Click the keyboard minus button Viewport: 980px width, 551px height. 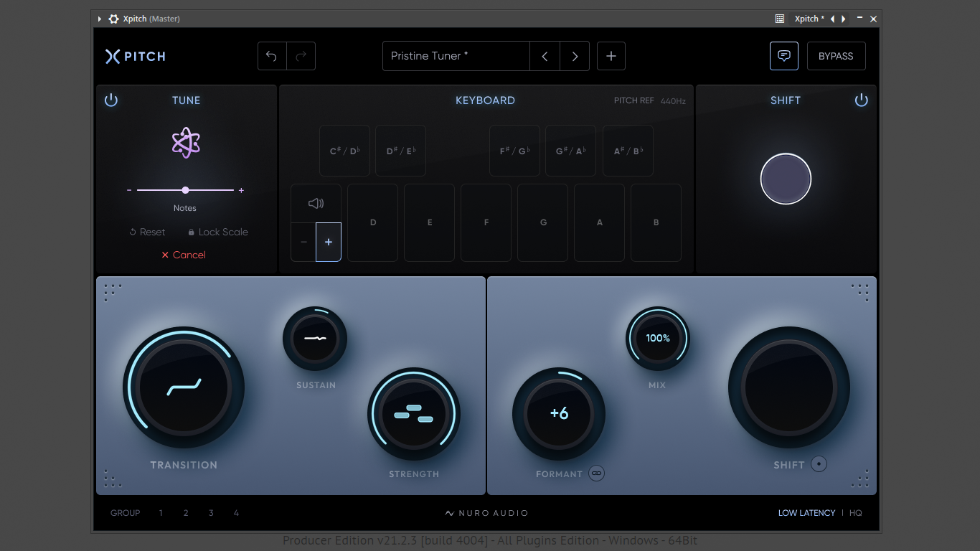coord(303,242)
